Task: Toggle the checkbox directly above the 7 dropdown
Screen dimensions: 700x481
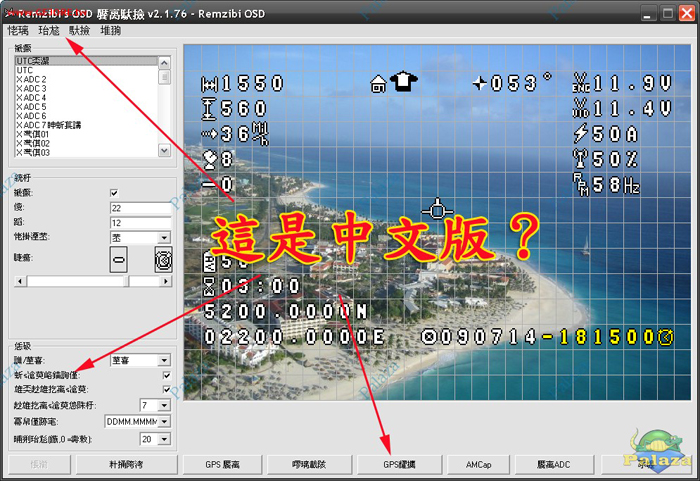Action: pyautogui.click(x=167, y=389)
